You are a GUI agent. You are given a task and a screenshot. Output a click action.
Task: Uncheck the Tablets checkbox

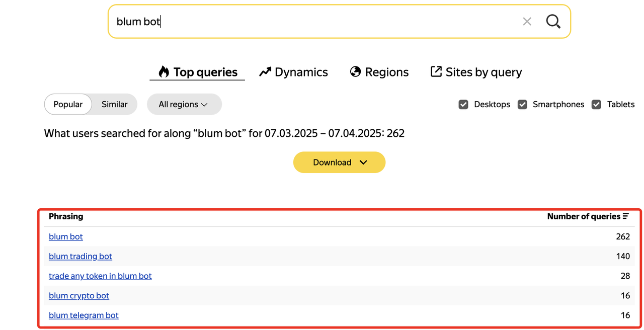(x=596, y=105)
